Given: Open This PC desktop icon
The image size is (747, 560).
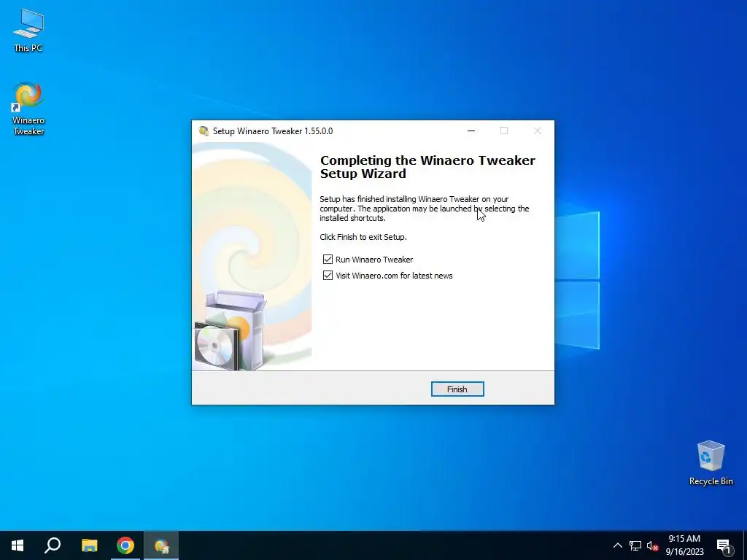Looking at the screenshot, I should coord(28,30).
